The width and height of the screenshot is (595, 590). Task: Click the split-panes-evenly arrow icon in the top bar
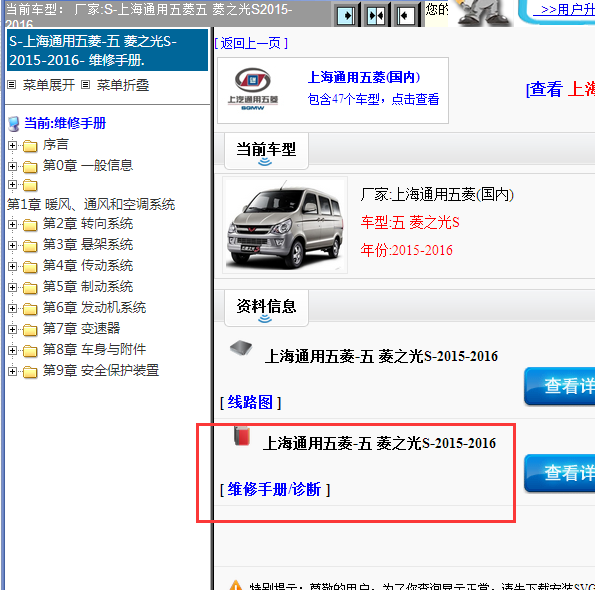pos(376,16)
